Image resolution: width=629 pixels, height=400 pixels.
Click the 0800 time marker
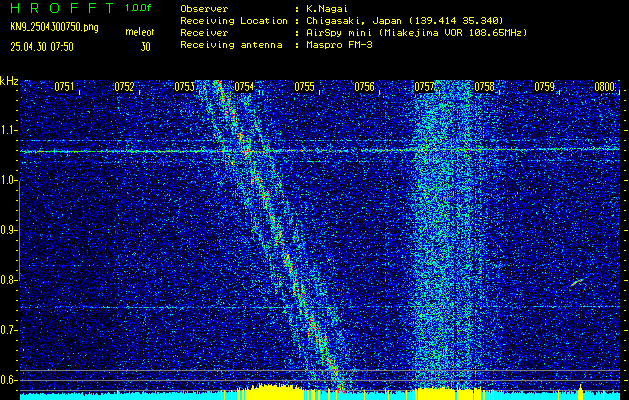click(x=605, y=87)
